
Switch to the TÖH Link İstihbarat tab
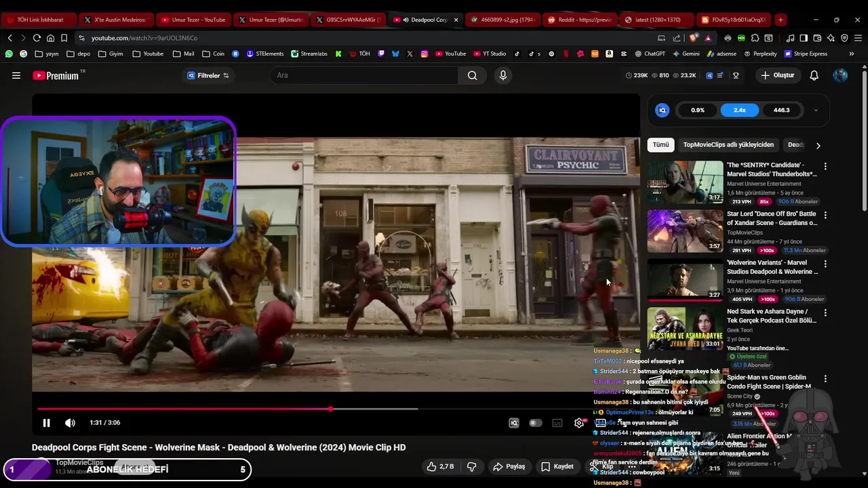tap(39, 20)
